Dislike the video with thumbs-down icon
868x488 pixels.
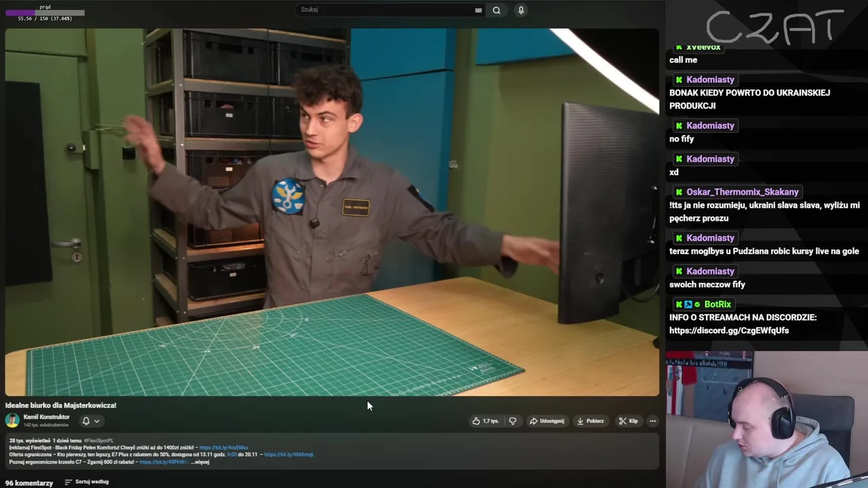coord(513,421)
